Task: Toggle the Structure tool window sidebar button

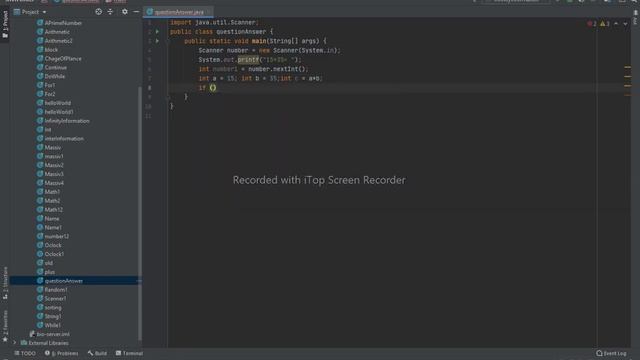Action: pos(5,283)
